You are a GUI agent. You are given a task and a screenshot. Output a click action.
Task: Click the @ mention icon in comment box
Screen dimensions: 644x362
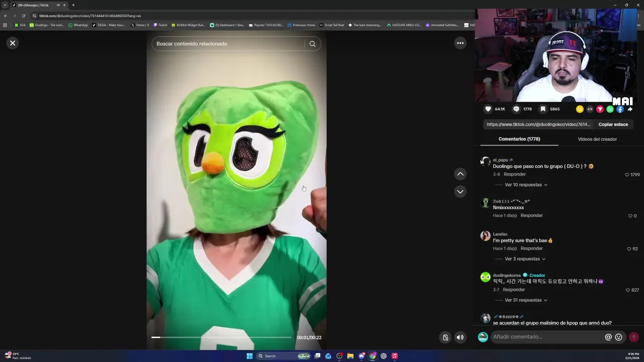608,337
